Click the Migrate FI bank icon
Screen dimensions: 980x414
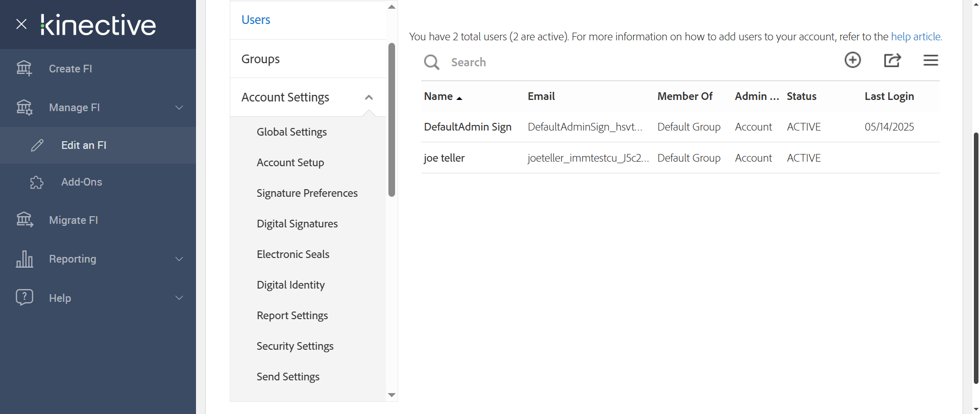click(x=24, y=220)
